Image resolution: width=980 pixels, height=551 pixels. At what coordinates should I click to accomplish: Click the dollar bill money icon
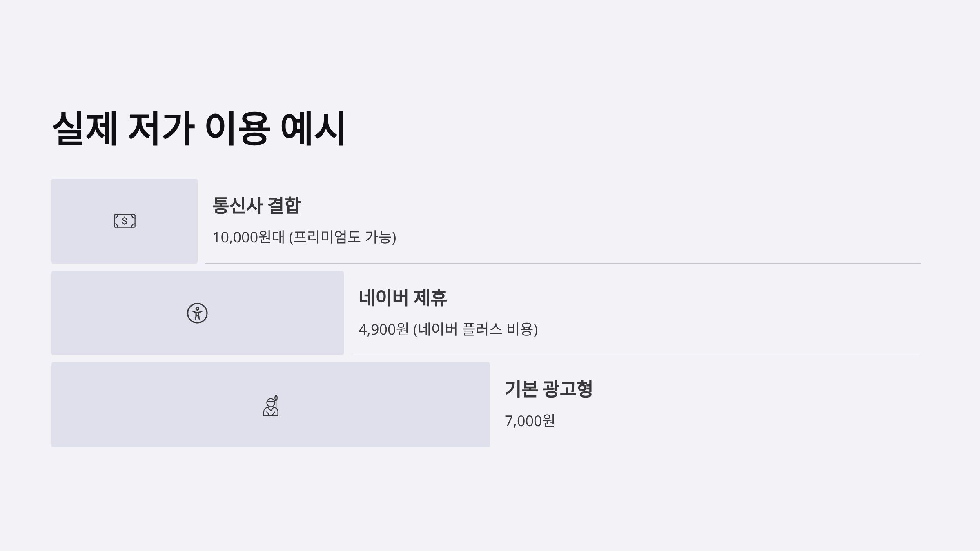[x=125, y=221]
